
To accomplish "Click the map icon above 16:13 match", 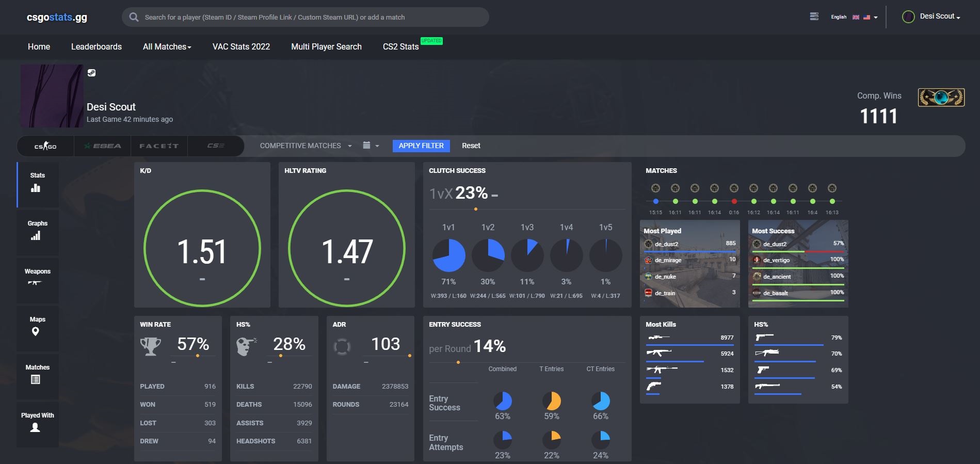I will [832, 188].
